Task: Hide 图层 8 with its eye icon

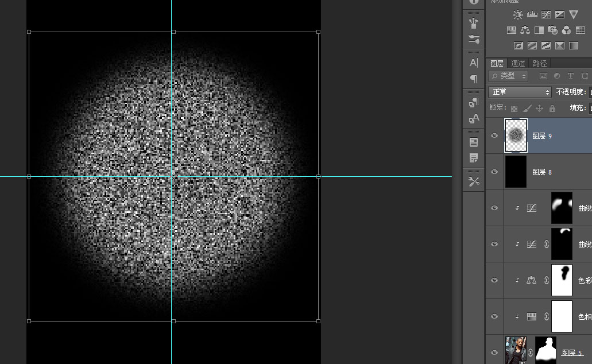Action: tap(494, 172)
